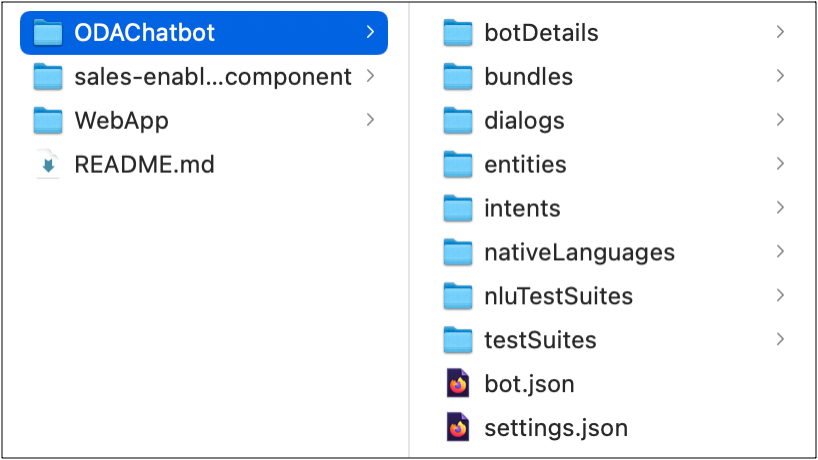The height and width of the screenshot is (460, 818).
Task: Expand the dialogs folder chevron
Action: click(780, 120)
